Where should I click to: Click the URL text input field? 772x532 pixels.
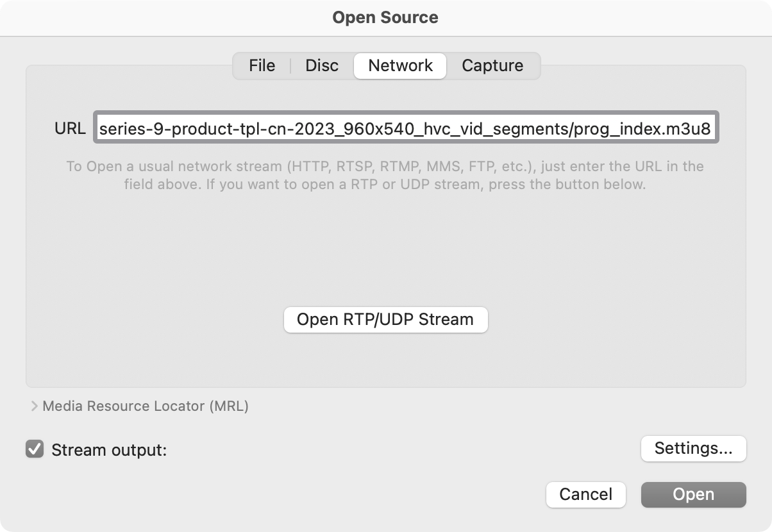coord(405,129)
